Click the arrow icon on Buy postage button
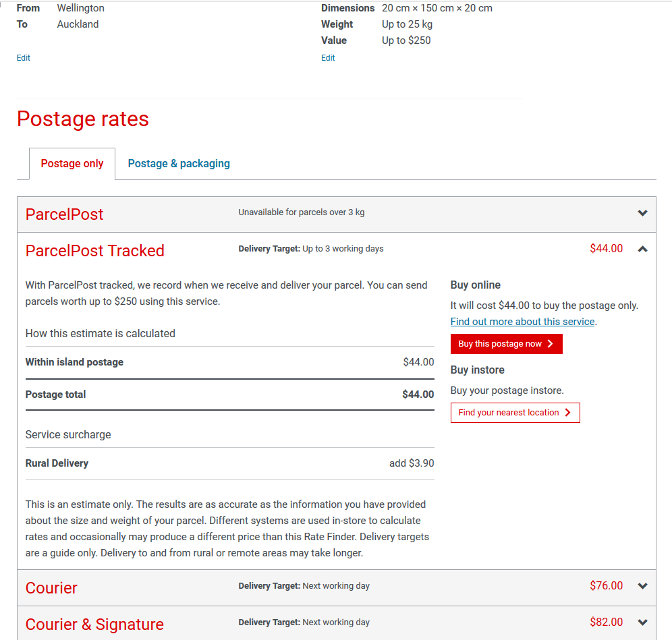 551,344
